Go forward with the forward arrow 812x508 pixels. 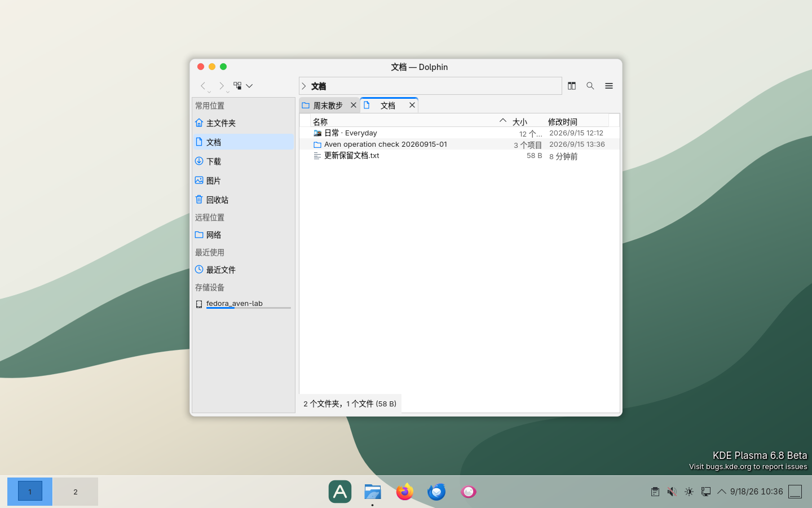222,86
